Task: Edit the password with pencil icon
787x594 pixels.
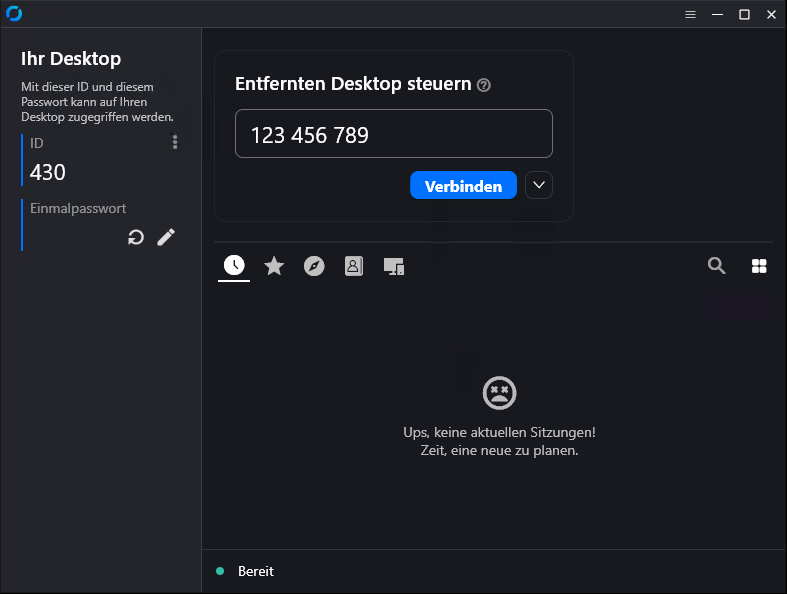Action: tap(166, 237)
